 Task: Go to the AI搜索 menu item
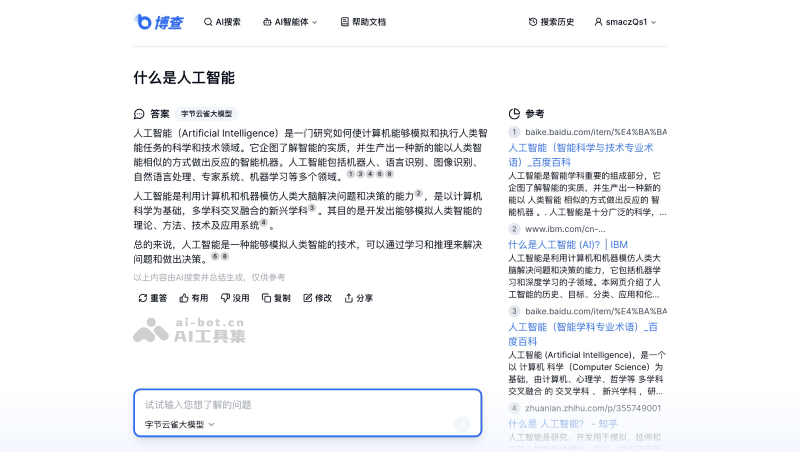[x=222, y=21]
